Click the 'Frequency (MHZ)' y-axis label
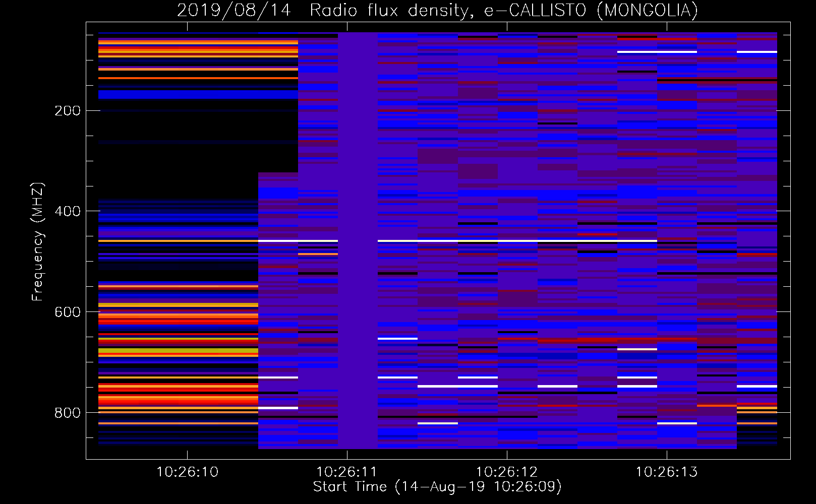Image resolution: width=816 pixels, height=504 pixels. point(38,242)
